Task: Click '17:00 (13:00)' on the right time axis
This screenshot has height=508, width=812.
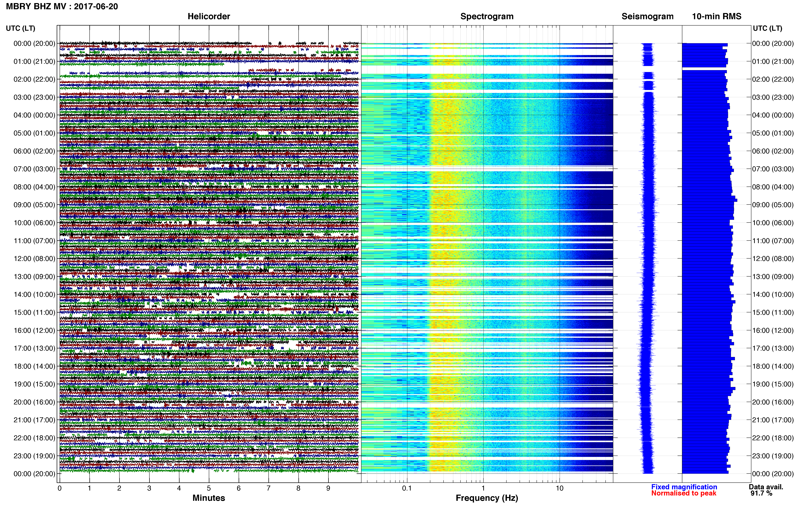Action: [773, 348]
